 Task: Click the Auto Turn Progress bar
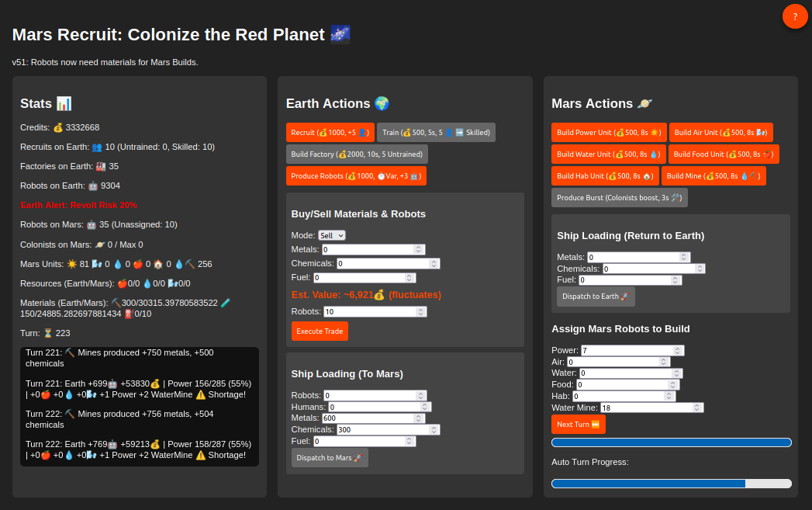pyautogui.click(x=671, y=483)
